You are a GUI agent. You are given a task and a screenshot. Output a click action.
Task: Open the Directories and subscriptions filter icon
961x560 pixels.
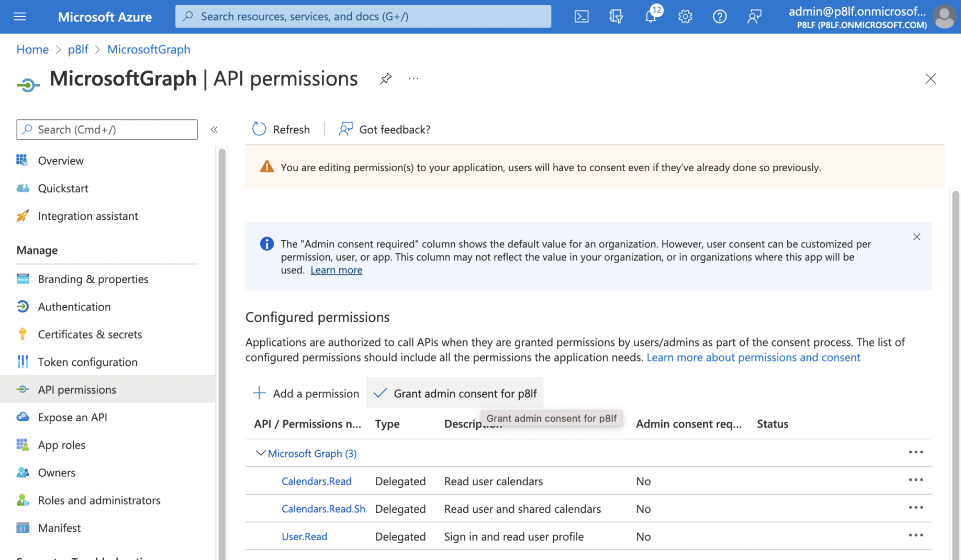616,17
